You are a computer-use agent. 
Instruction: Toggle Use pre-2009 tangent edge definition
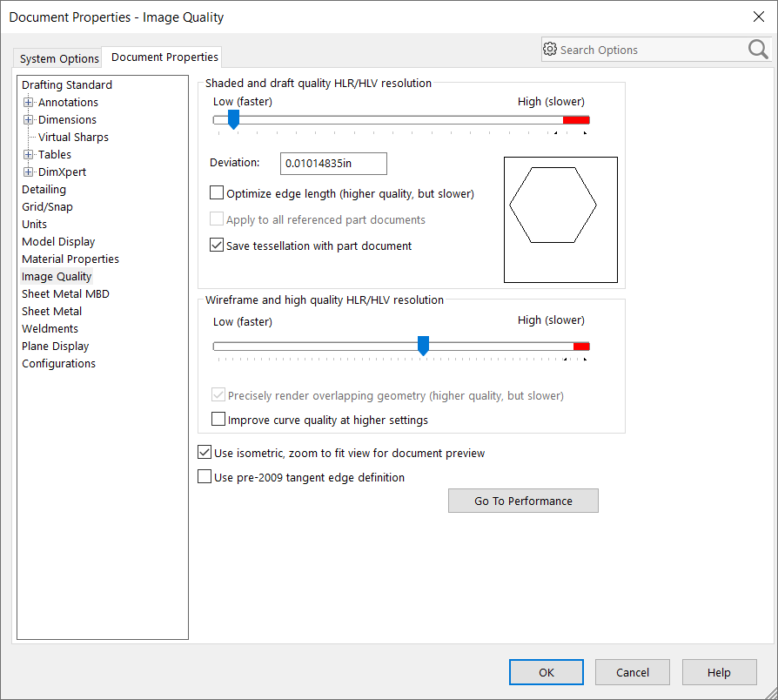pos(205,477)
